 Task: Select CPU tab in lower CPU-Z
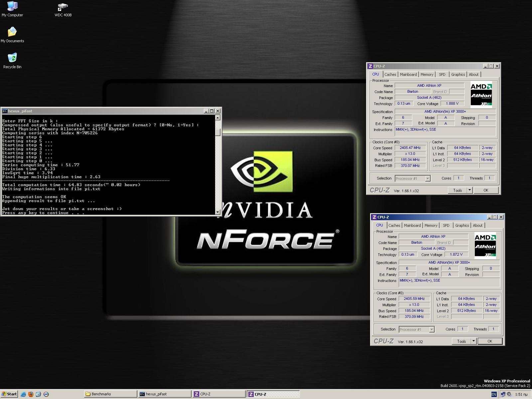(380, 225)
